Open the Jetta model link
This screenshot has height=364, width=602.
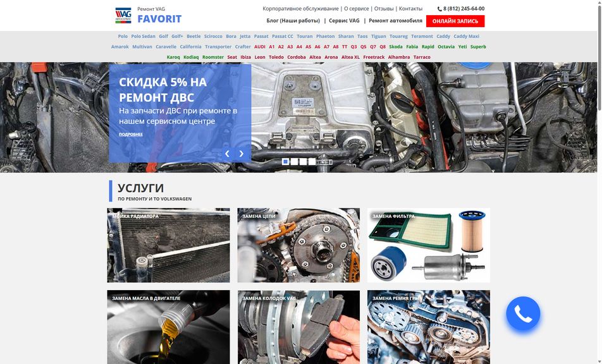pos(245,37)
